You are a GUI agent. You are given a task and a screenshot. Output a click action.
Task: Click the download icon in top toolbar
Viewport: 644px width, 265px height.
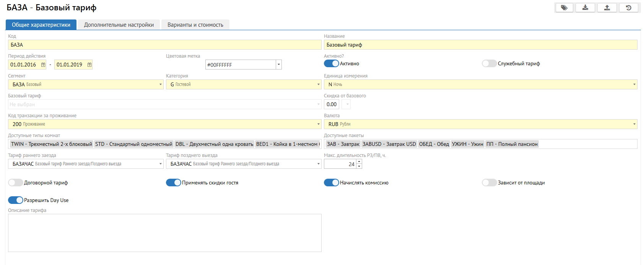[x=585, y=8]
